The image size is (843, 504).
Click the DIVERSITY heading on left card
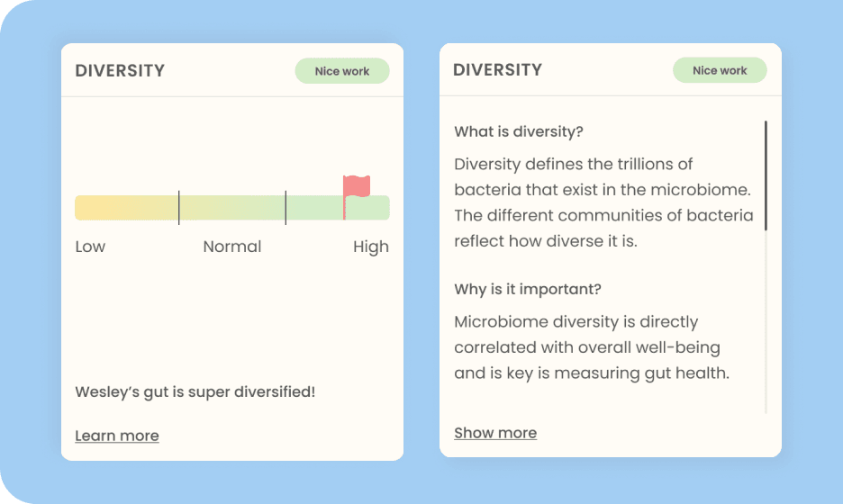tap(120, 71)
